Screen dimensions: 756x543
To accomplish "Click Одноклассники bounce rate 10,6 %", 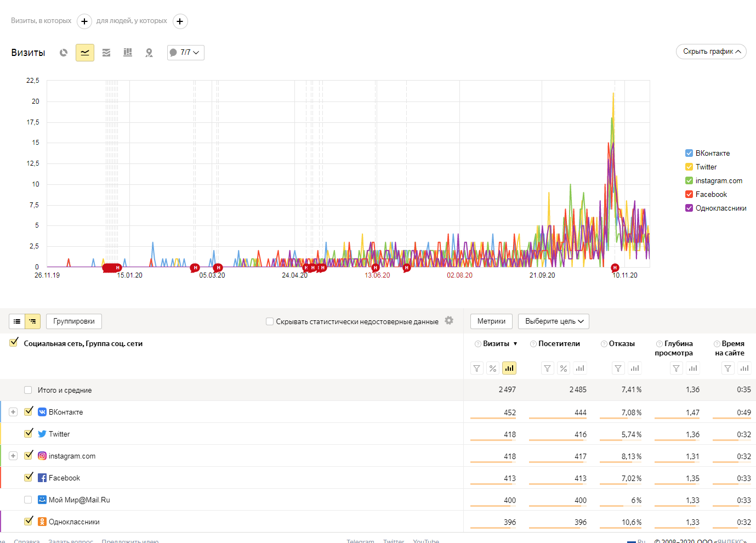I will point(632,522).
